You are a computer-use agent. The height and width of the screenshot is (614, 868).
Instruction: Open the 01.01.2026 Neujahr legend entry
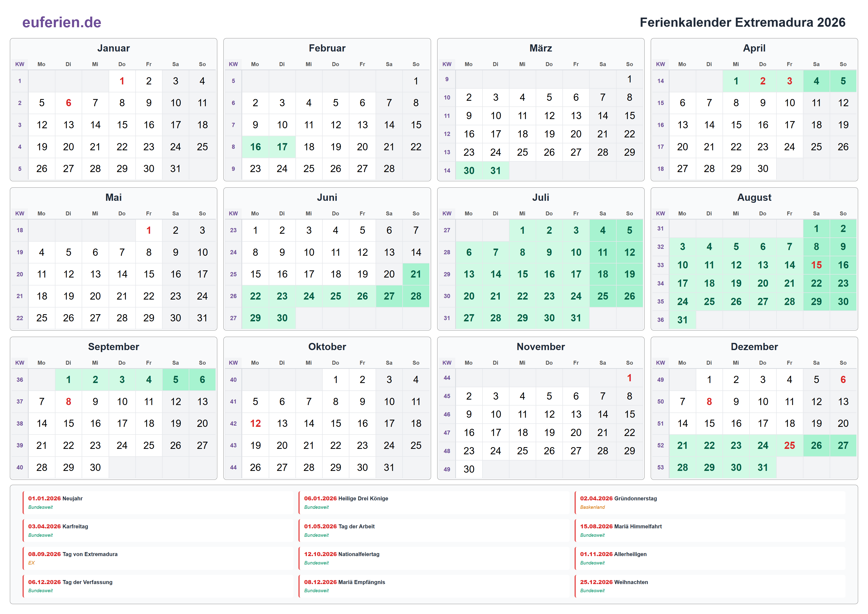(x=158, y=503)
